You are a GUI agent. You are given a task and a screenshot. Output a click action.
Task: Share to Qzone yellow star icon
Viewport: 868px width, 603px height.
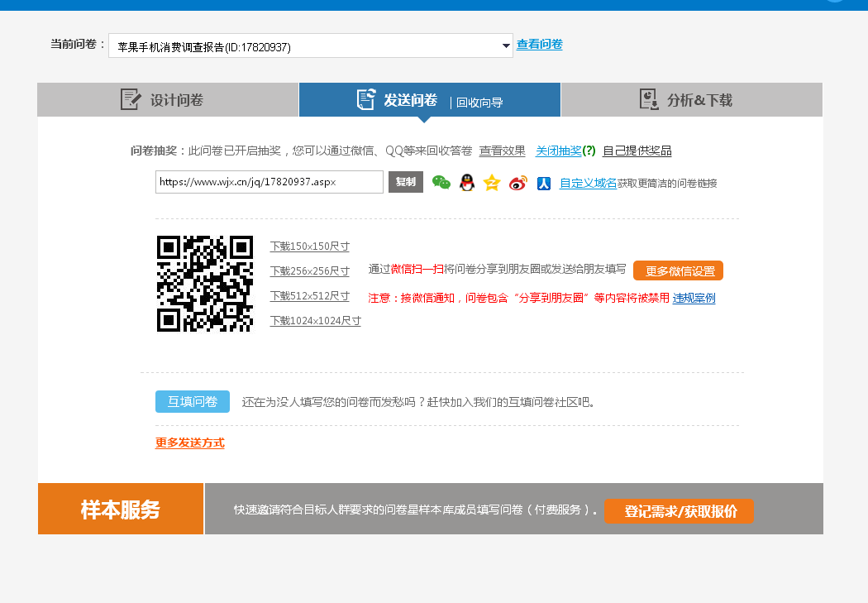click(x=492, y=182)
